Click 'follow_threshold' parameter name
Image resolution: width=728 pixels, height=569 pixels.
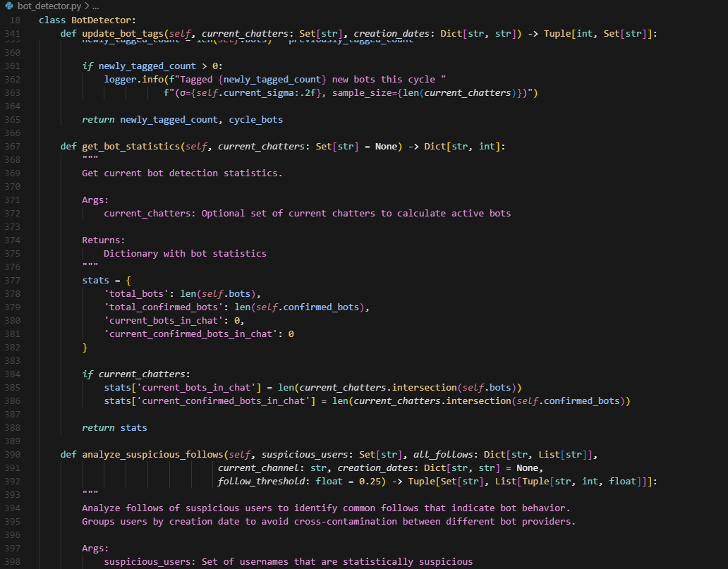point(262,482)
